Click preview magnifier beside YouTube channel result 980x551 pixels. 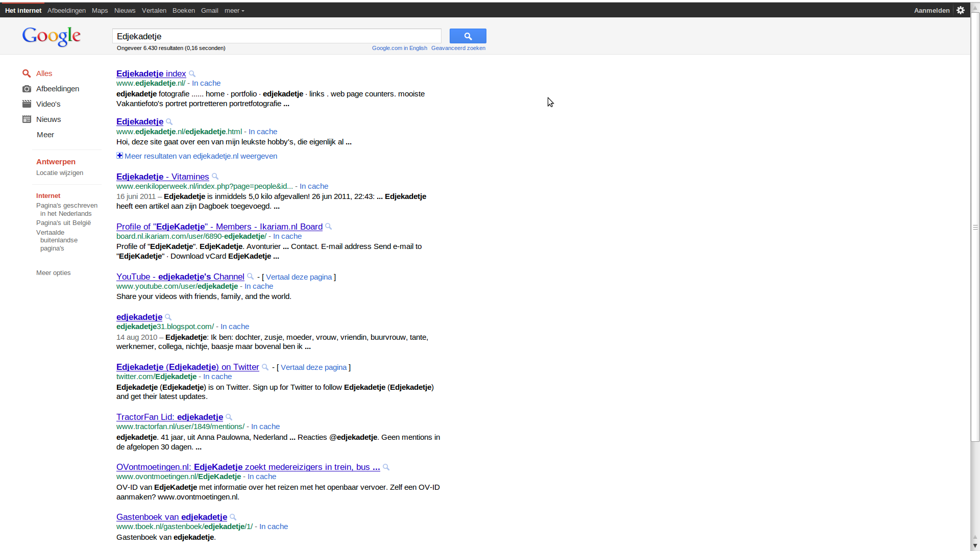[x=251, y=277]
